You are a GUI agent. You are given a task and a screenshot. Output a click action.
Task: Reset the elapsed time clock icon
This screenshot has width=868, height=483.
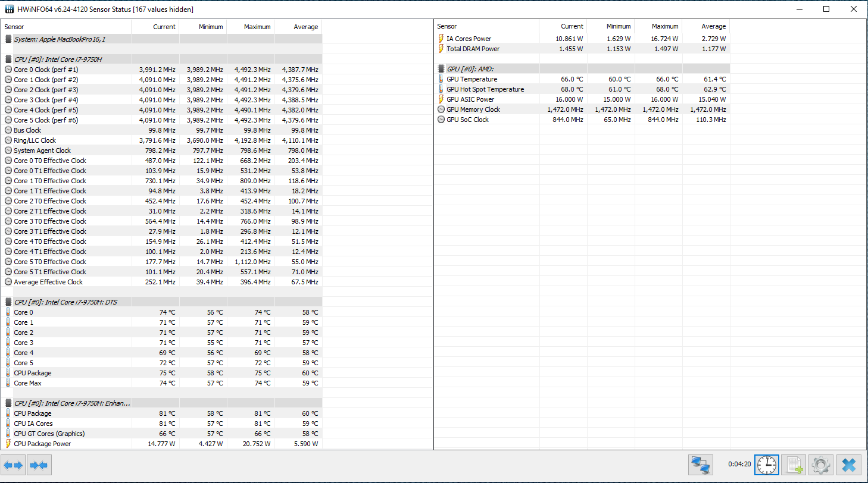(767, 465)
